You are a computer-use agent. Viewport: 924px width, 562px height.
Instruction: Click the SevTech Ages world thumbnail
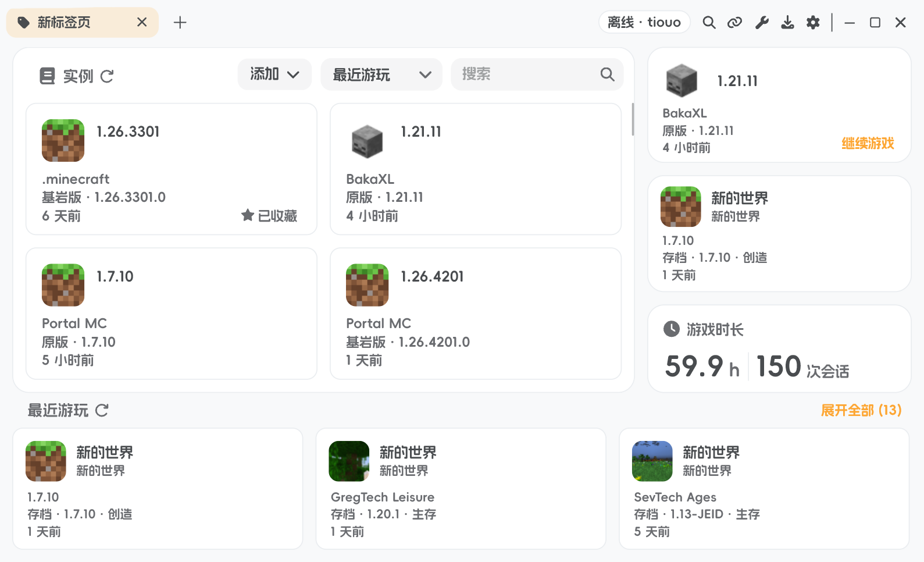(652, 461)
